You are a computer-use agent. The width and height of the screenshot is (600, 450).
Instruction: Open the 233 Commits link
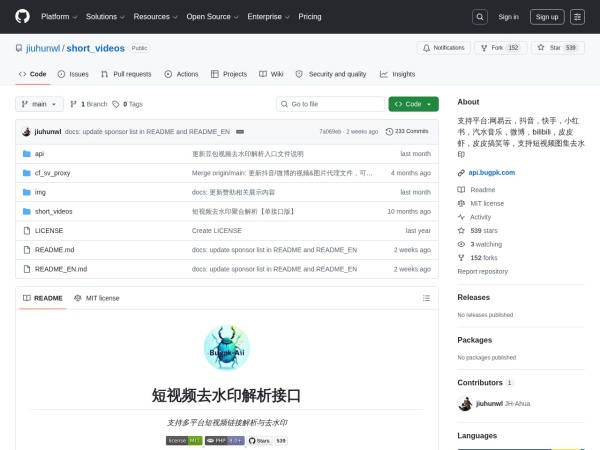click(407, 132)
